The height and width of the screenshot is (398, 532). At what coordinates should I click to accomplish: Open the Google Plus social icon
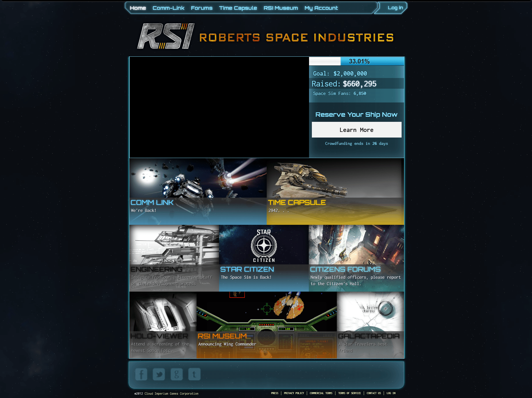[177, 374]
